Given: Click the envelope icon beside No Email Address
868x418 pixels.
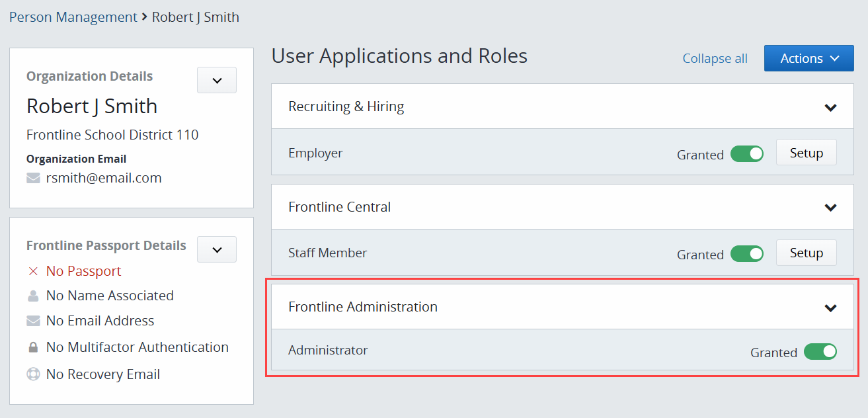Looking at the screenshot, I should [33, 321].
